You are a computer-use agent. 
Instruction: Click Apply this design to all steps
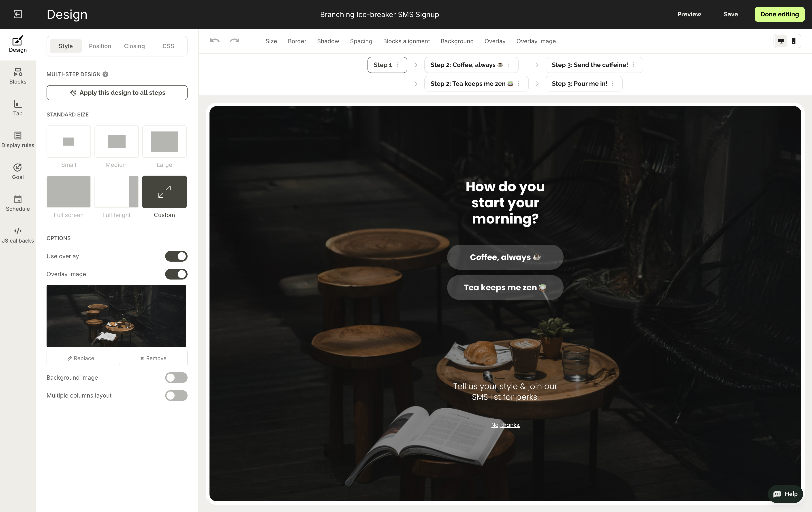pos(117,93)
